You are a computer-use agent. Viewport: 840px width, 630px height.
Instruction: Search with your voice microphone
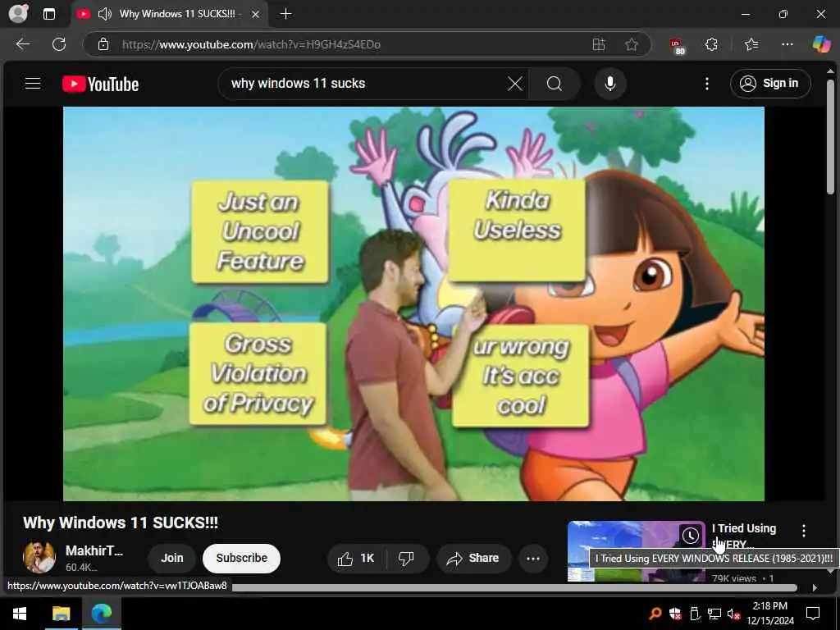coord(609,84)
